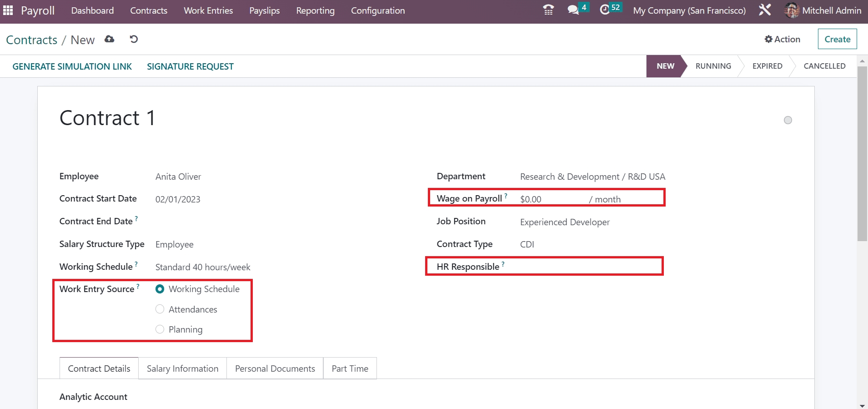This screenshot has width=868, height=409.
Task: Click the discard changes undo icon
Action: point(134,39)
